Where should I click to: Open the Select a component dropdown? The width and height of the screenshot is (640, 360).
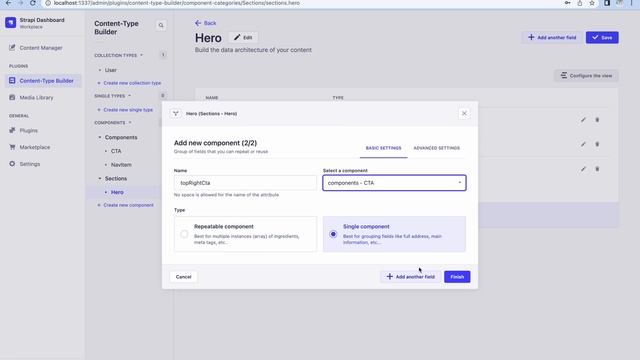coord(394,183)
